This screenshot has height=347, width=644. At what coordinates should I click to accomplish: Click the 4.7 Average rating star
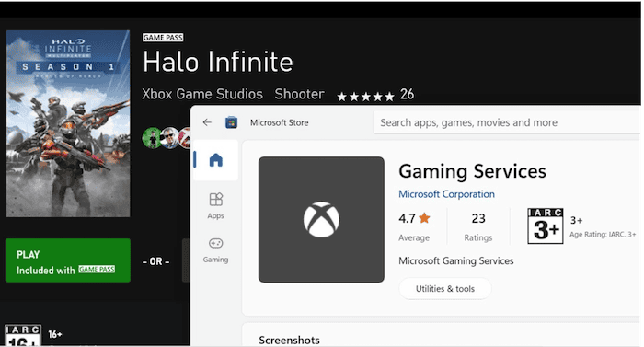click(424, 218)
